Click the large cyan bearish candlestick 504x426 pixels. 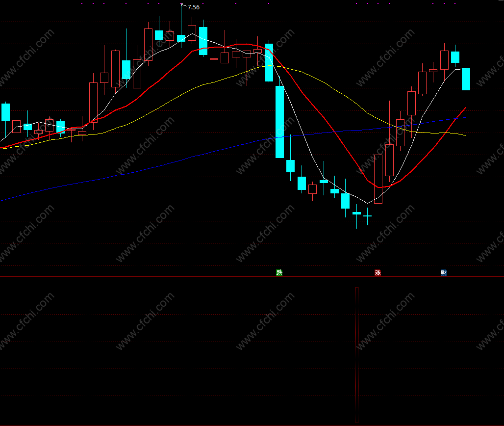click(x=279, y=122)
